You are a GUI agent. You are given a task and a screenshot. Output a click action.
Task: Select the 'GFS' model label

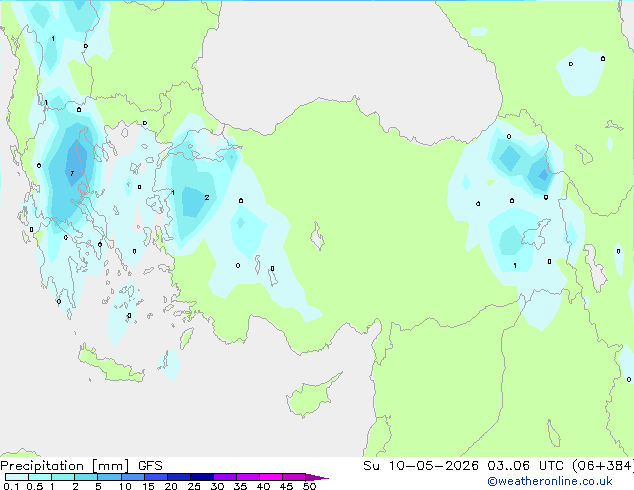click(150, 466)
